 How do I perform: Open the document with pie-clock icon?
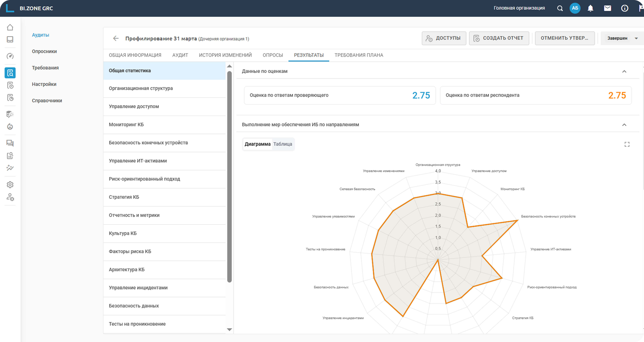pyautogui.click(x=10, y=98)
